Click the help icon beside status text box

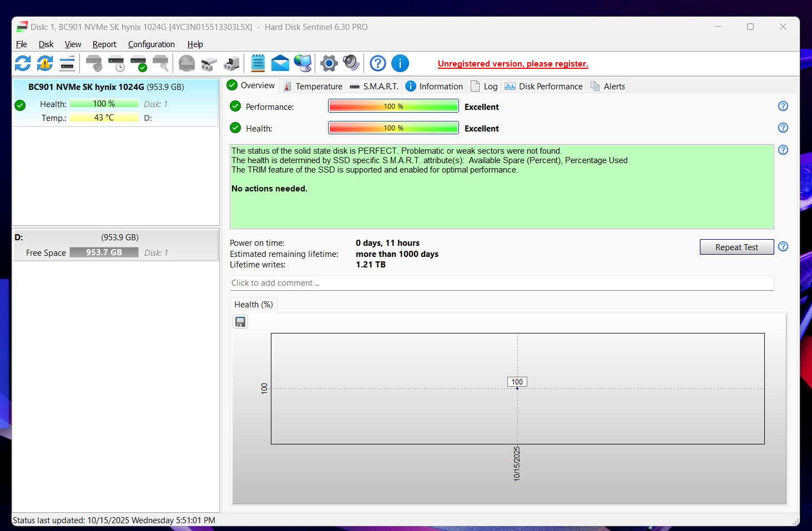[783, 150]
